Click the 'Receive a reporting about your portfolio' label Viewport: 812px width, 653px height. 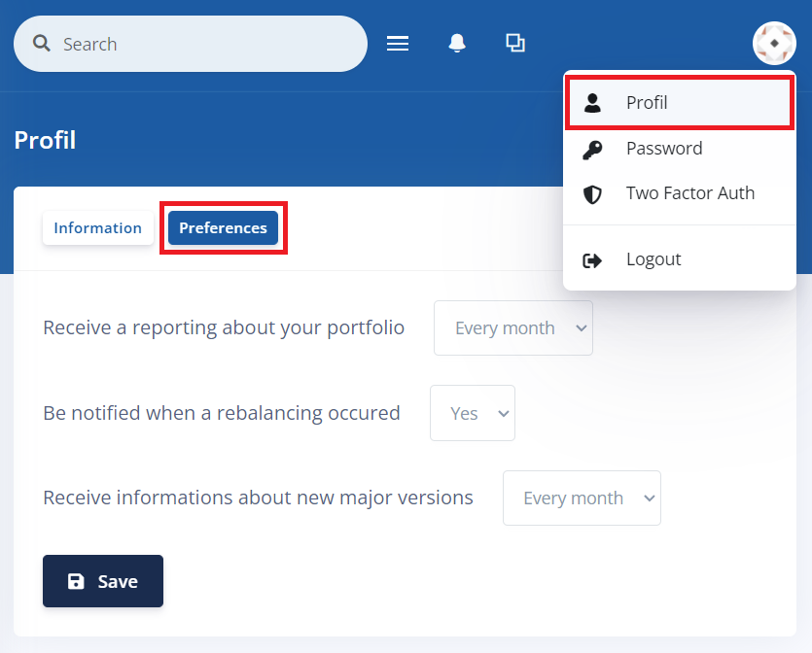224,328
